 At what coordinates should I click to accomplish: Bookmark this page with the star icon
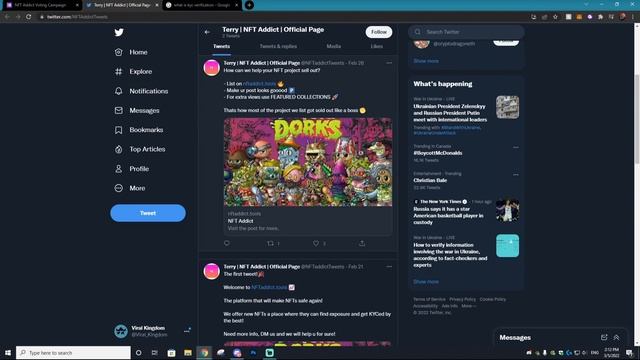point(555,17)
